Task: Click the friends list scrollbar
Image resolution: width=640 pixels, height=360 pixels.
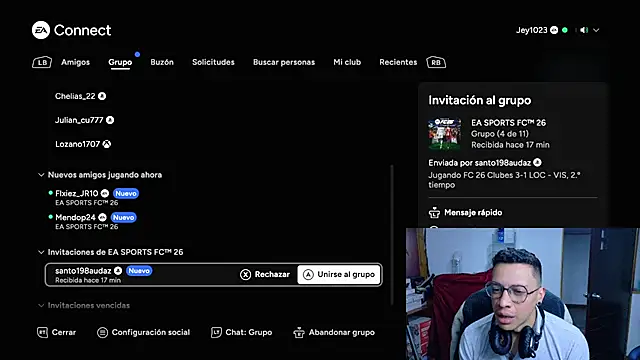Action: [392, 235]
